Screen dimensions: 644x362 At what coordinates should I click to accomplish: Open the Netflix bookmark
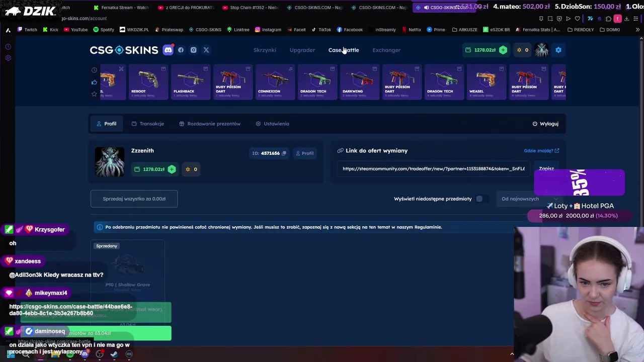click(411, 30)
